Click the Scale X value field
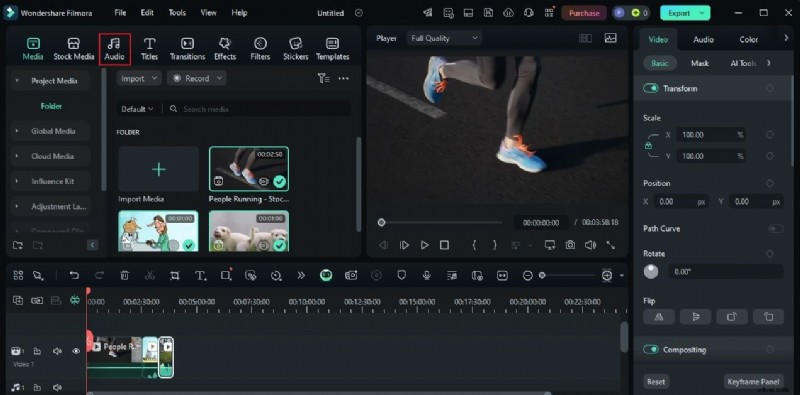This screenshot has height=395, width=800. 711,135
